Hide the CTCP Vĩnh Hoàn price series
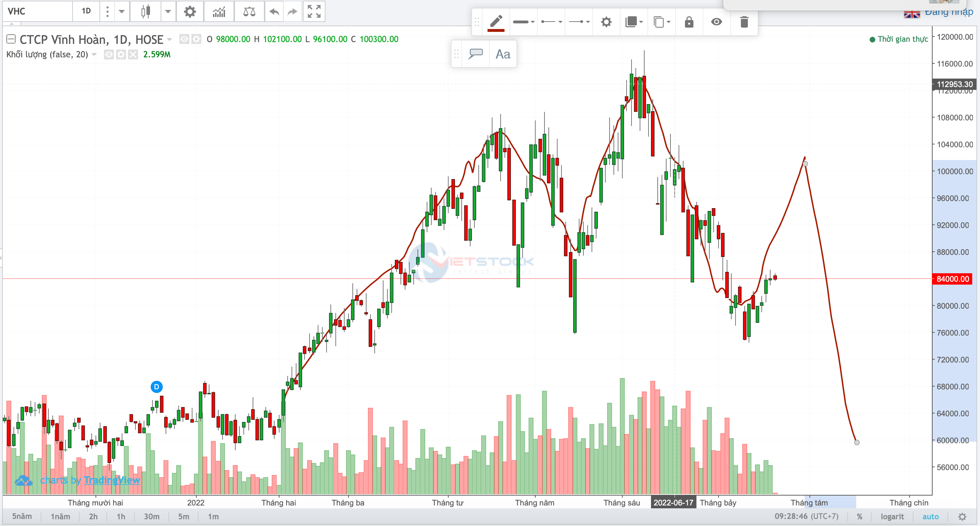 click(184, 39)
